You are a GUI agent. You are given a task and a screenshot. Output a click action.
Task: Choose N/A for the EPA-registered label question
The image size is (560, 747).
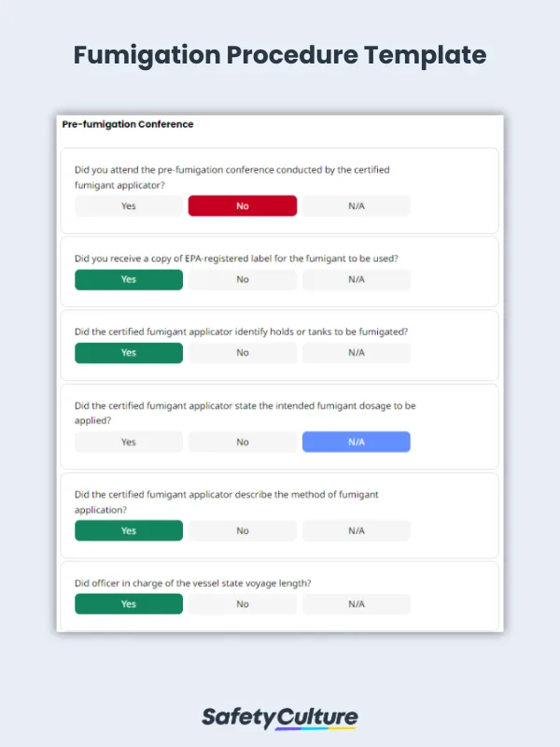(x=356, y=279)
